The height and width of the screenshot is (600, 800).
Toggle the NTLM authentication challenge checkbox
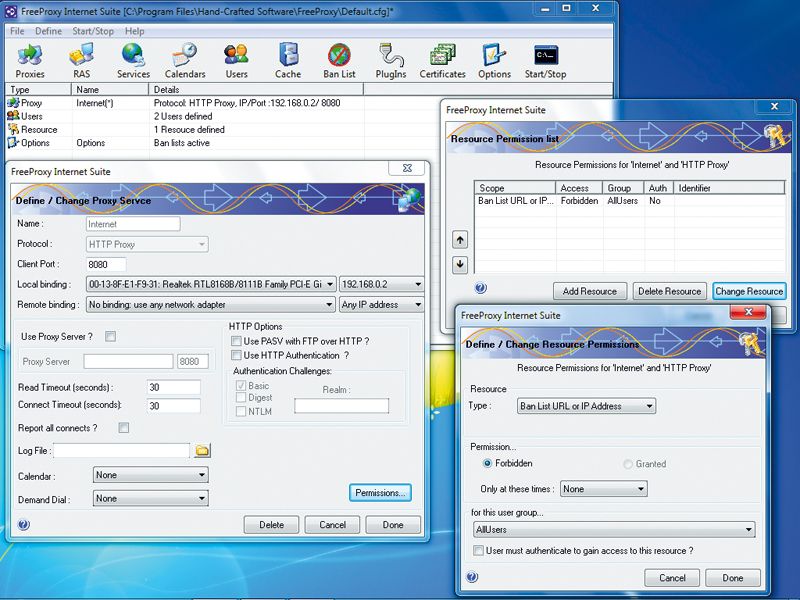click(x=241, y=411)
